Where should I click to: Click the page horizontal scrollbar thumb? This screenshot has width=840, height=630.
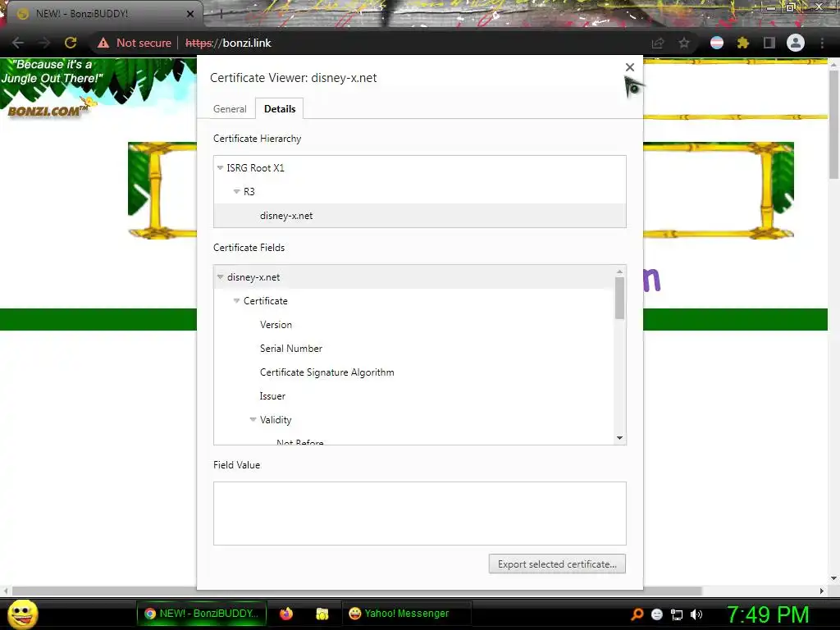point(357,591)
